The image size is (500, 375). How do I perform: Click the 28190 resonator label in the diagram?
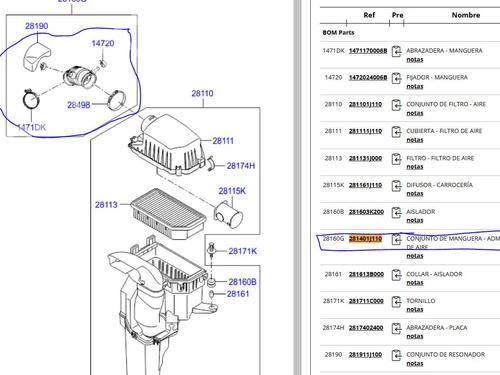(x=37, y=26)
